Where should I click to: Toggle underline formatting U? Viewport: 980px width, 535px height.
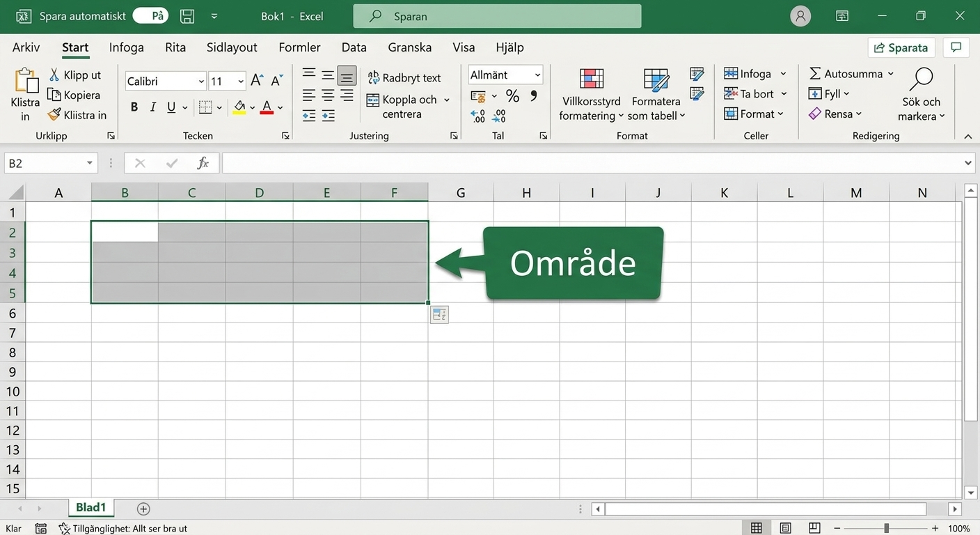click(x=171, y=107)
